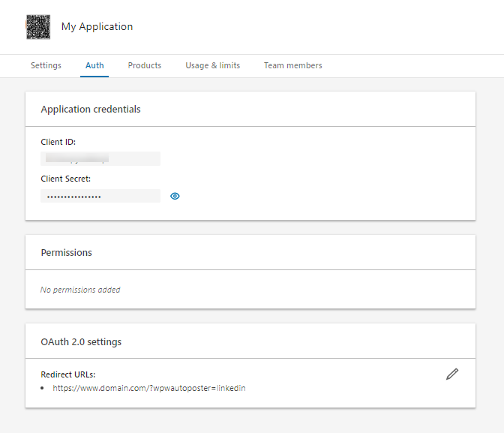Click the My Application title
This screenshot has height=433, width=504.
tap(97, 27)
